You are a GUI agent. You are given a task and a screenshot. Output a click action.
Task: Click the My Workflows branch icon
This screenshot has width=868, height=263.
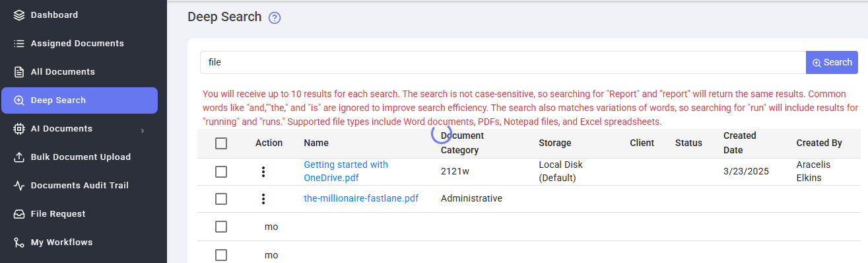pyautogui.click(x=19, y=243)
